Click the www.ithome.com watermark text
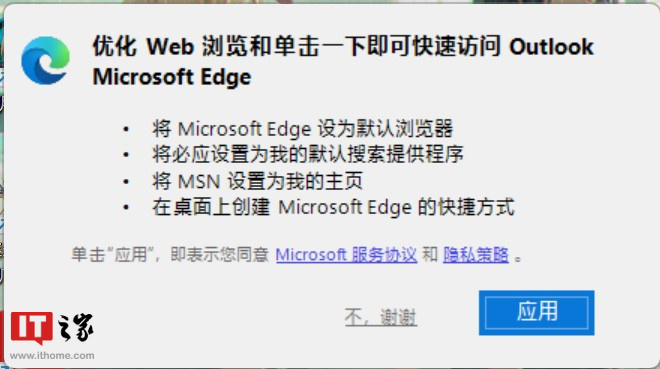 [x=52, y=356]
